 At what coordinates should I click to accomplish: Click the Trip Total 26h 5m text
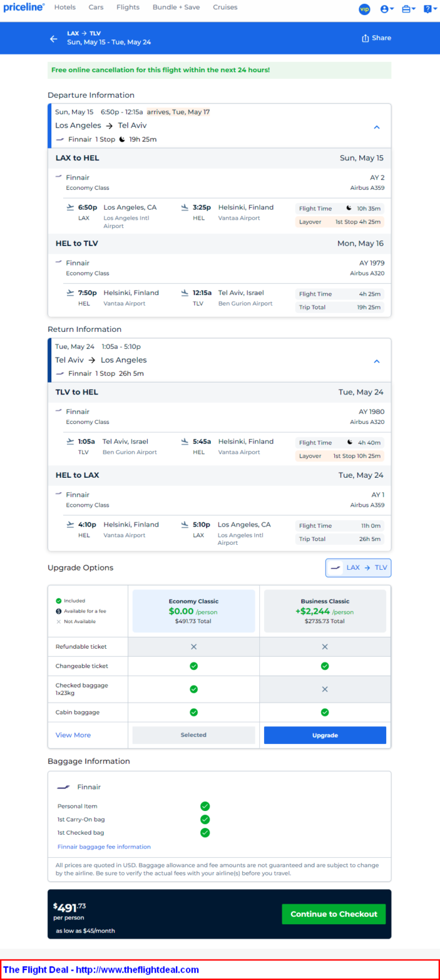coord(340,539)
